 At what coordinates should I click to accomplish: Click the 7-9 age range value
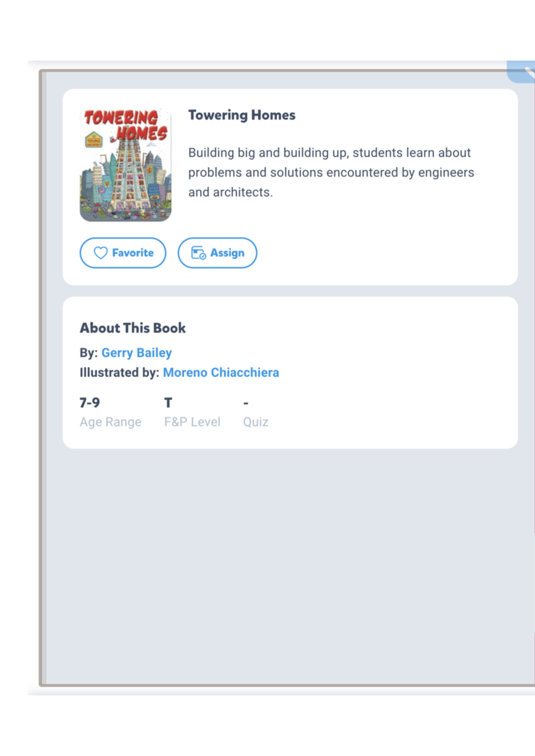coord(90,402)
